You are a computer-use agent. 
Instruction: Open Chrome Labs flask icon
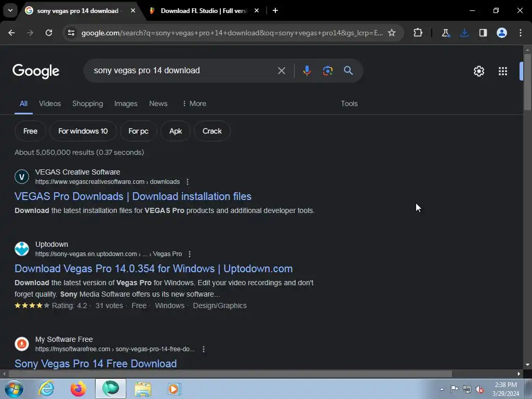click(x=445, y=33)
